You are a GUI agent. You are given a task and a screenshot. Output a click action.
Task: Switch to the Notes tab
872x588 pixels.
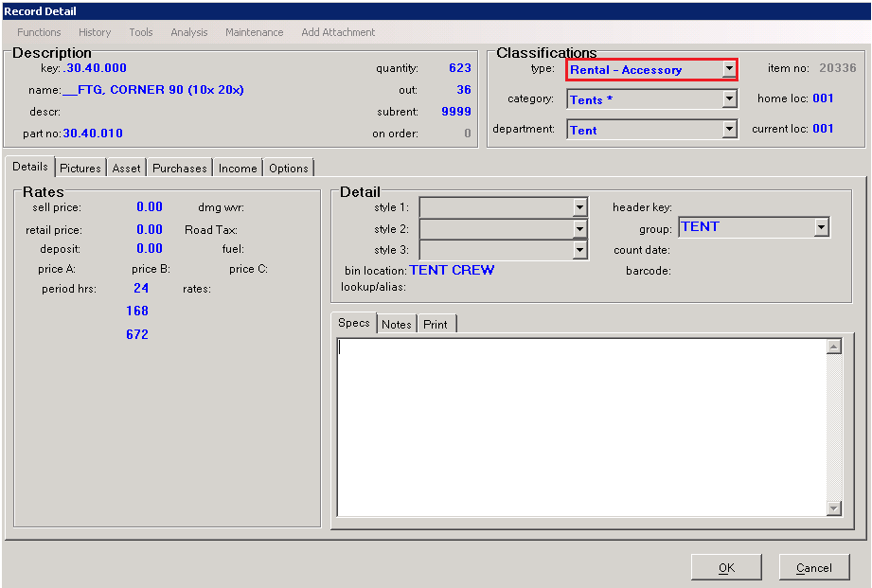pos(397,325)
